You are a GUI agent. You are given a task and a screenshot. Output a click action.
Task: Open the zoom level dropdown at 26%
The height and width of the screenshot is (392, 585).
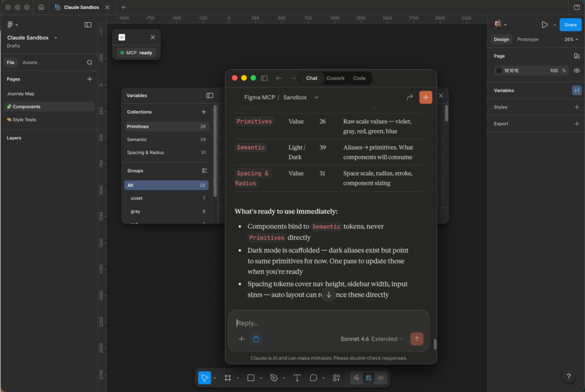pyautogui.click(x=570, y=39)
